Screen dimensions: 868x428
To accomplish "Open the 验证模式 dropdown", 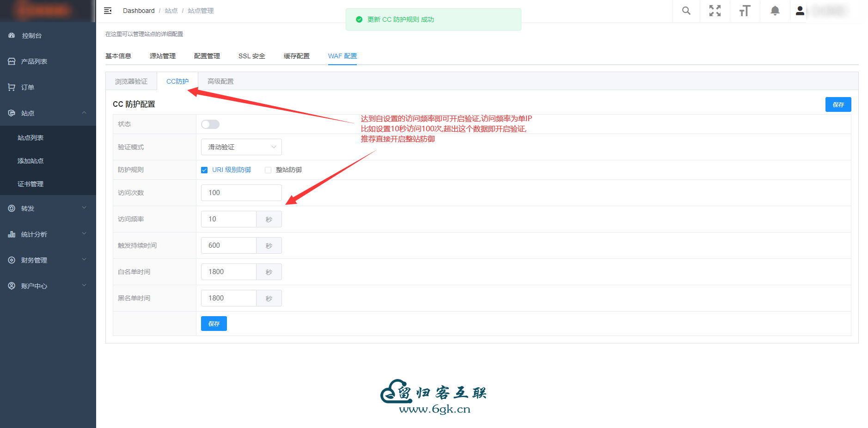I will (x=241, y=147).
